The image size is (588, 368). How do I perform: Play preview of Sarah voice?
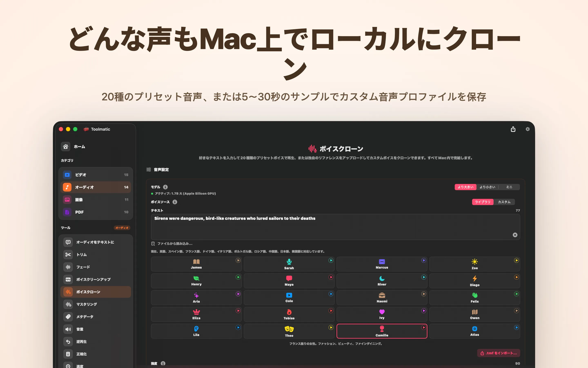pos(331,260)
